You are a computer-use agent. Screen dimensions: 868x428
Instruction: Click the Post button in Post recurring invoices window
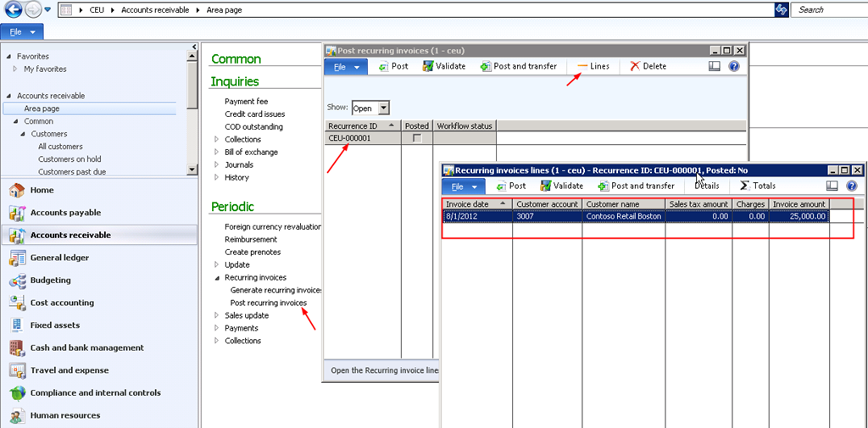(x=393, y=66)
